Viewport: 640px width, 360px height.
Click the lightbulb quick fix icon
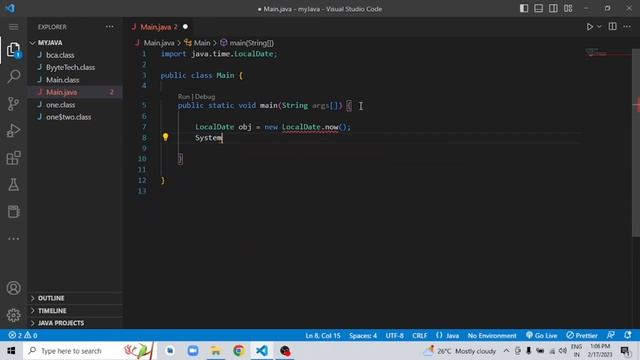(165, 137)
